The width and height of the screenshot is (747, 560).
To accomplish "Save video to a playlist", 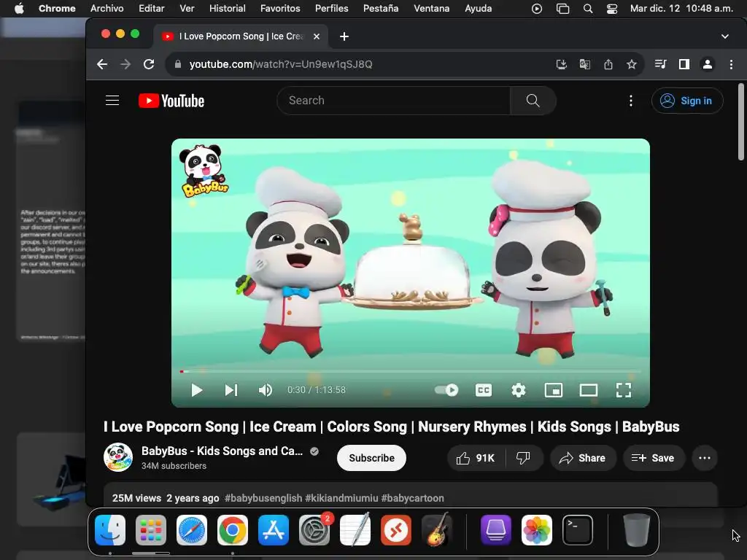I will point(653,458).
